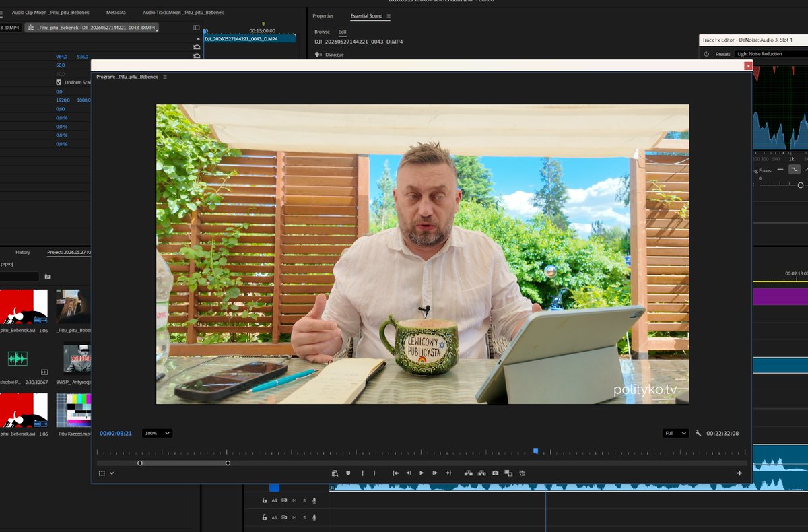808x532 pixels.
Task: Switch to Metadata tab
Action: pyautogui.click(x=116, y=13)
